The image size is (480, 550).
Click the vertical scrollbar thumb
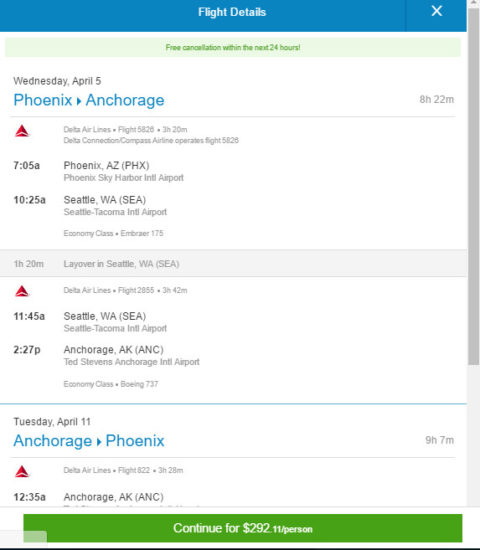pos(473,186)
